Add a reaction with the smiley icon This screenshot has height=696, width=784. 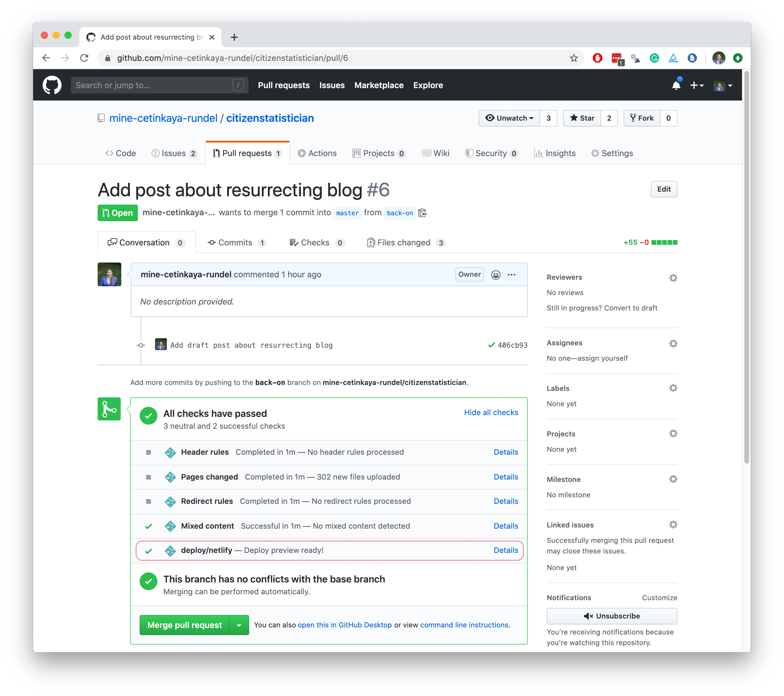496,274
